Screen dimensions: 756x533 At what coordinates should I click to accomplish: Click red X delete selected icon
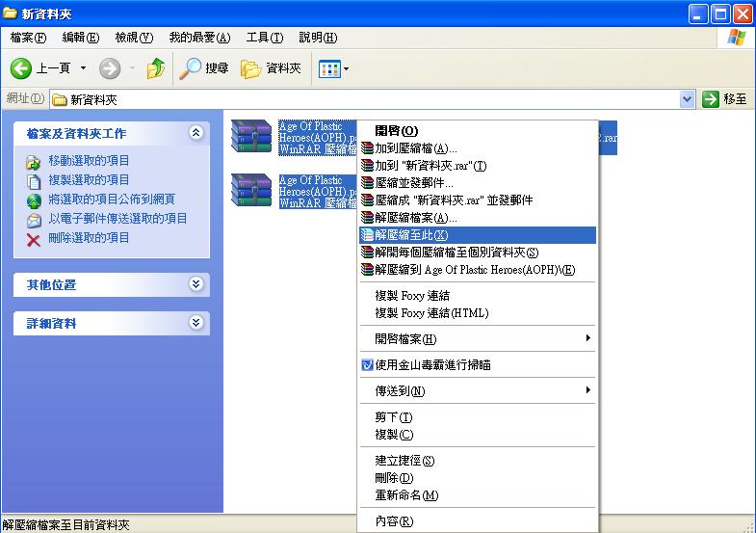34,239
